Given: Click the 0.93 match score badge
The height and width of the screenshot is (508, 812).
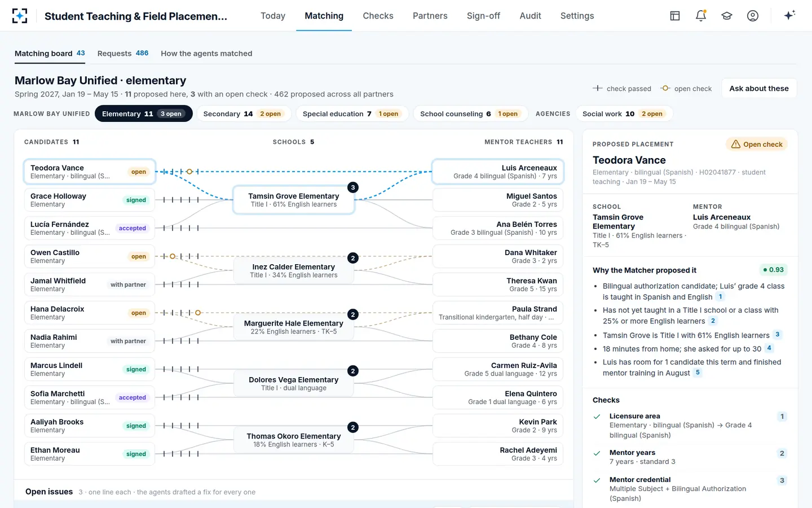Looking at the screenshot, I should point(773,270).
